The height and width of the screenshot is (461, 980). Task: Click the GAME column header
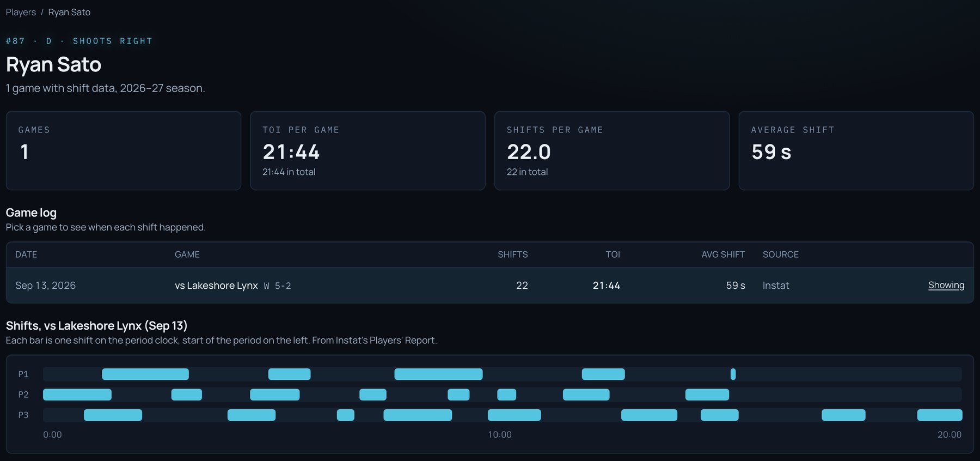click(x=187, y=254)
